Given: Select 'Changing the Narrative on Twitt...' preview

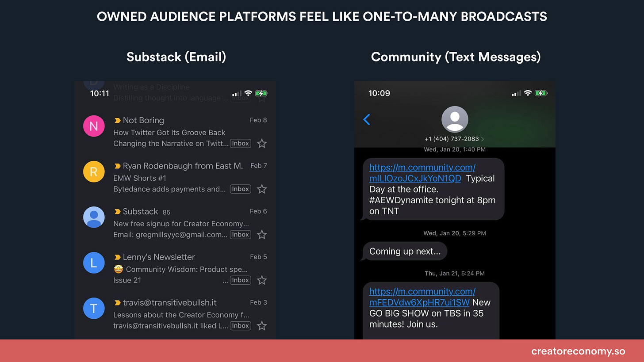Looking at the screenshot, I should pos(171,144).
